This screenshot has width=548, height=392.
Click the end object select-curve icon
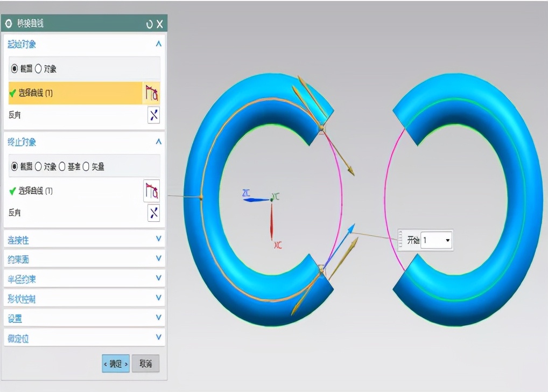151,191
